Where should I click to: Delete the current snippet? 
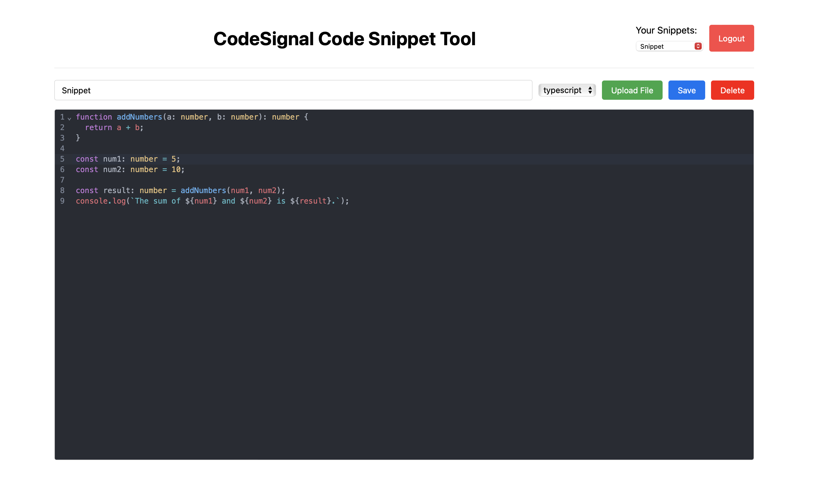pos(732,90)
